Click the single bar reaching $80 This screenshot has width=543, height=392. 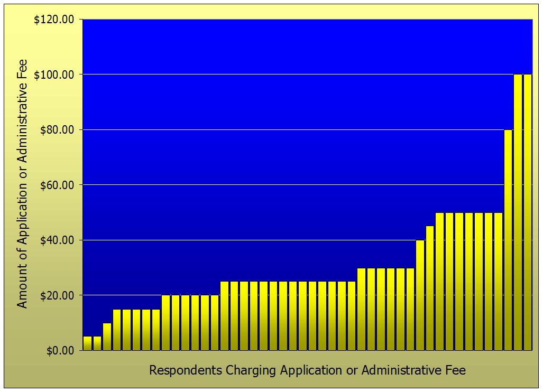(508, 240)
